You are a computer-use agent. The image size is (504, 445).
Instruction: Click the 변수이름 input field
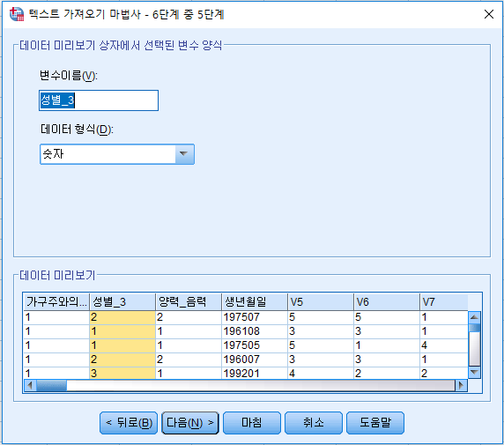coord(99,100)
